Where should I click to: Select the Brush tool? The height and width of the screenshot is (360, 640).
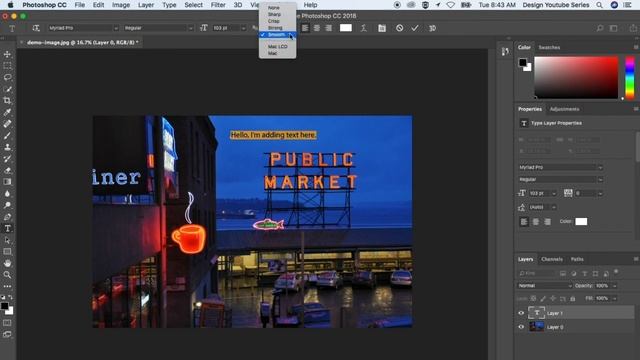coord(7,136)
